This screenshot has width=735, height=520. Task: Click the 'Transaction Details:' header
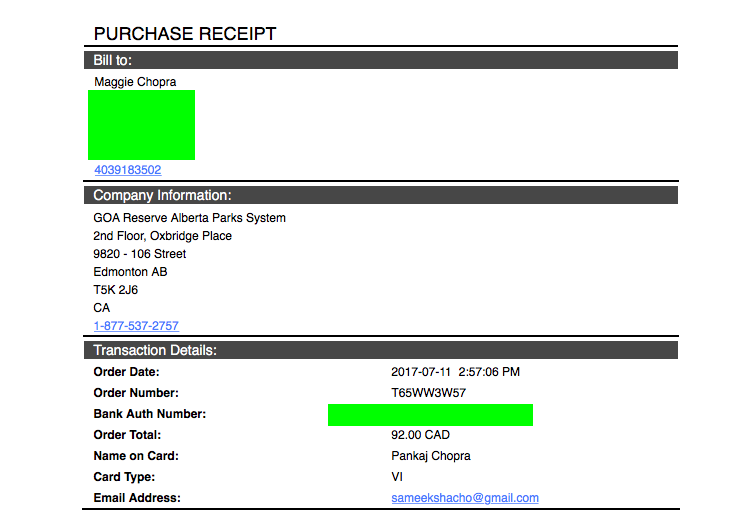pos(381,350)
